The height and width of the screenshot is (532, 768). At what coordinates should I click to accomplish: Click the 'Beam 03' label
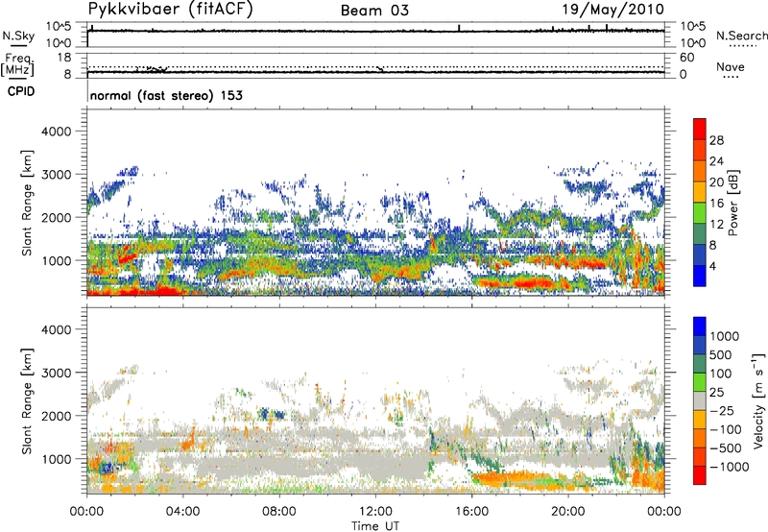coord(374,11)
